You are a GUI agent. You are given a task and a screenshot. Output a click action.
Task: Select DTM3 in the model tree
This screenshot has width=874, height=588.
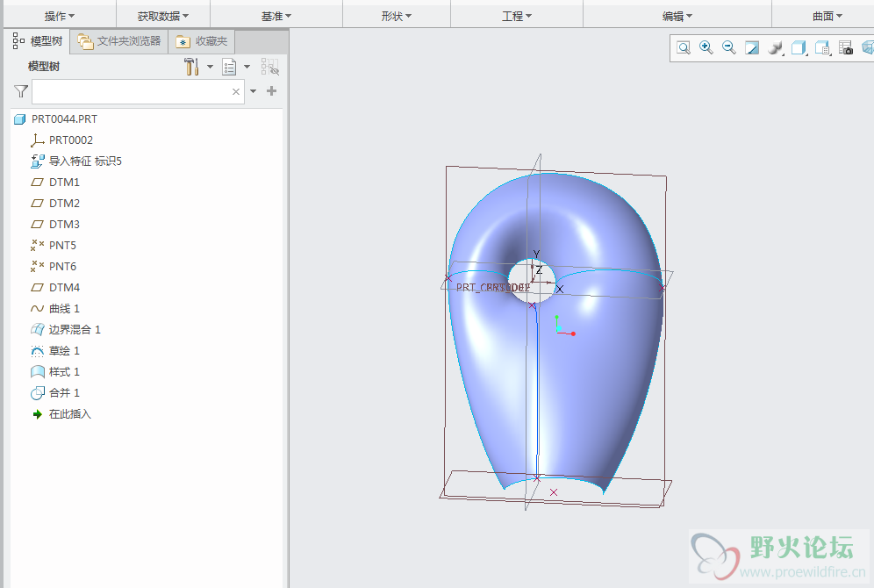[65, 225]
